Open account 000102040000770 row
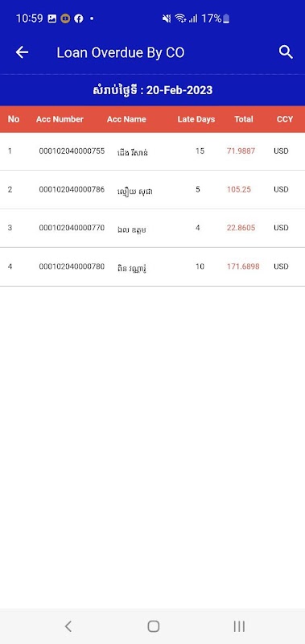This screenshot has width=305, height=644. (x=152, y=229)
